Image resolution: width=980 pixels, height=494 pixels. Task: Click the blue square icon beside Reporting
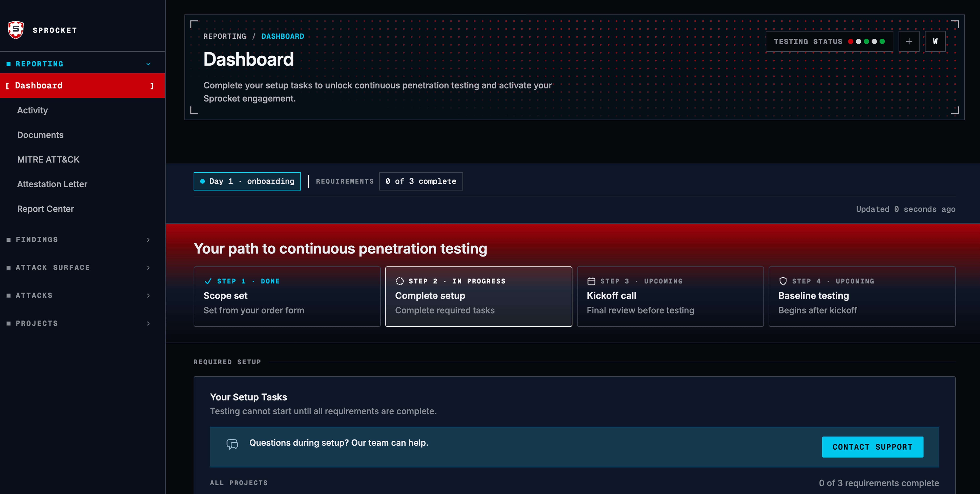[x=8, y=64]
